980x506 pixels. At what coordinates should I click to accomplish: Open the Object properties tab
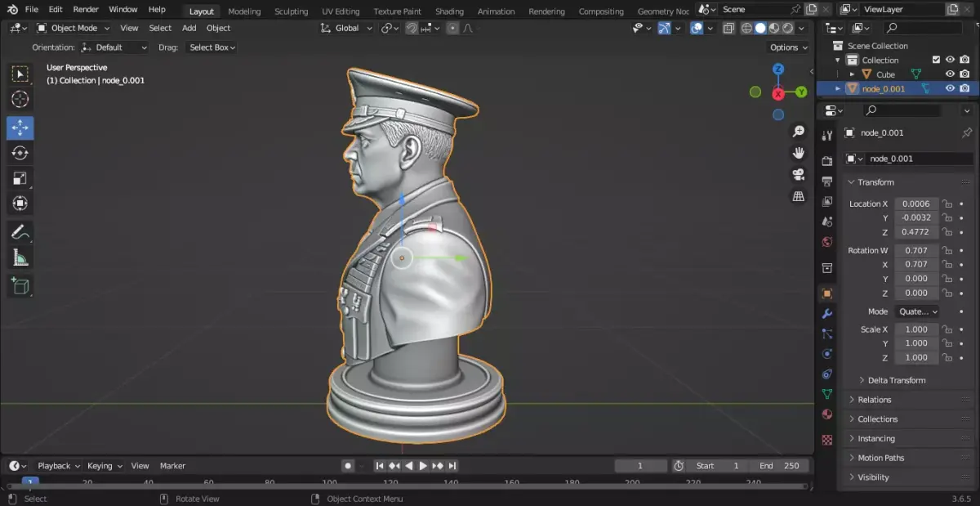[x=827, y=293]
